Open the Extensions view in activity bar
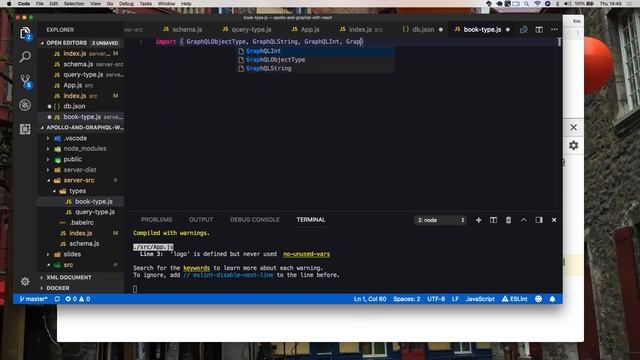Image resolution: width=640 pixels, height=360 pixels. point(25,129)
